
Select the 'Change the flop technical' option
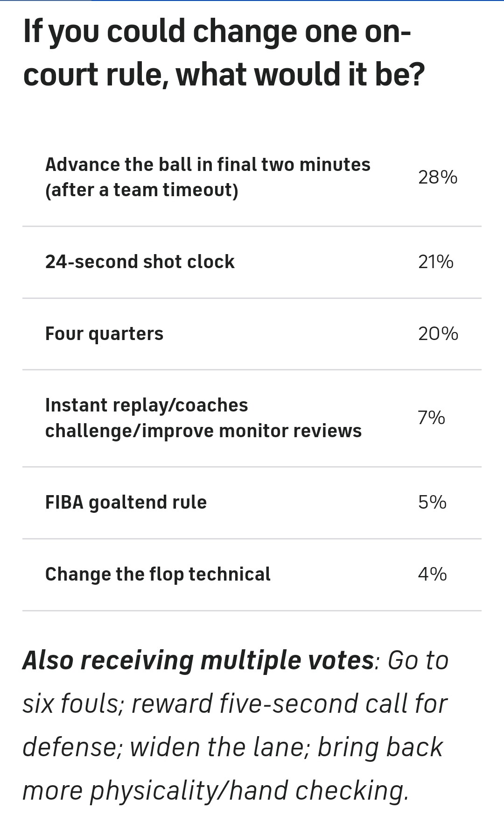coord(158,575)
